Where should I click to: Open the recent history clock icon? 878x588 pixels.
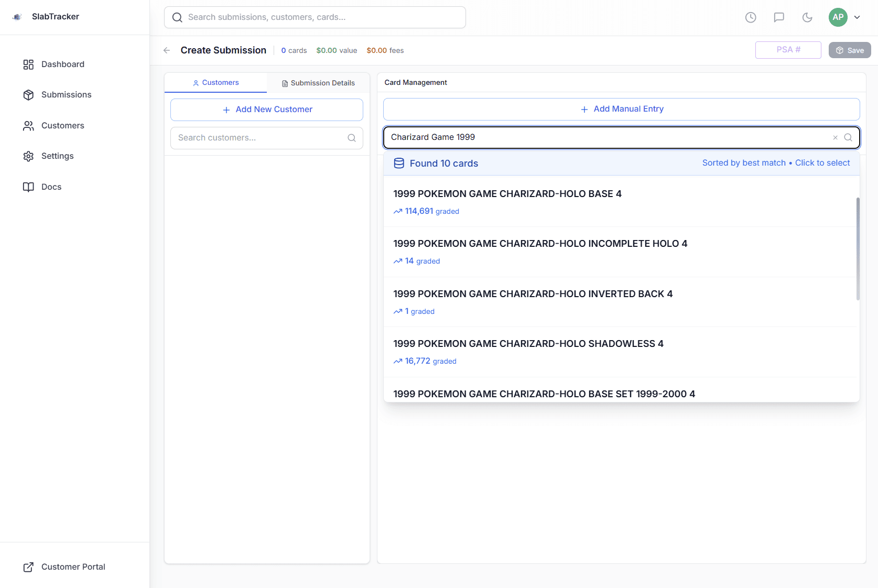[750, 17]
